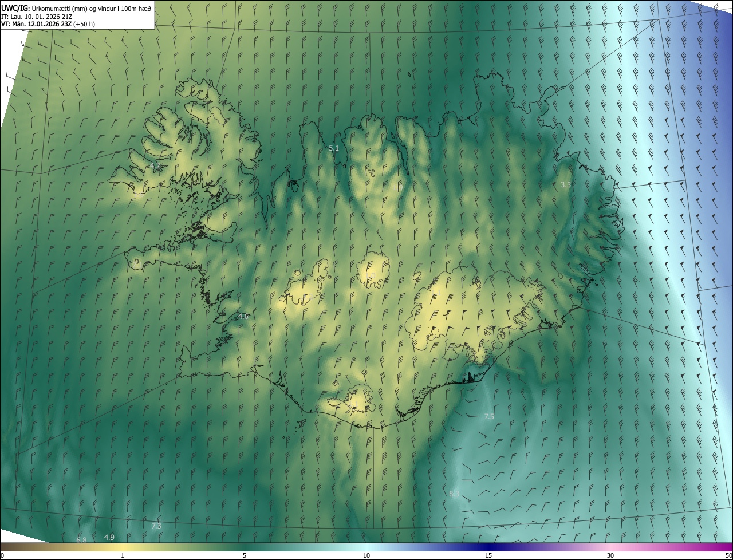
Task: Click the "50" tick label on the color scale
Action: click(728, 556)
